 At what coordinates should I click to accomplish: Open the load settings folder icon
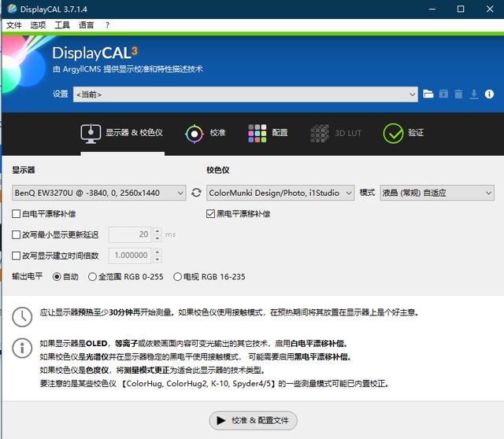coord(428,94)
